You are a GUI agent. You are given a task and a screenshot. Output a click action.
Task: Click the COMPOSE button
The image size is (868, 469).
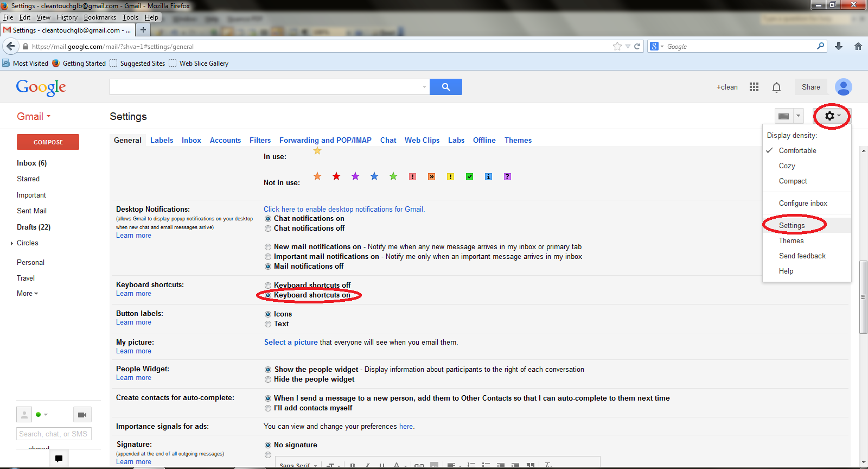48,142
